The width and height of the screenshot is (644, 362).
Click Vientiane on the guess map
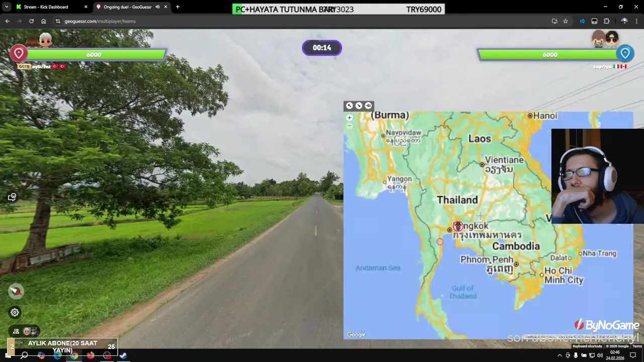504,160
